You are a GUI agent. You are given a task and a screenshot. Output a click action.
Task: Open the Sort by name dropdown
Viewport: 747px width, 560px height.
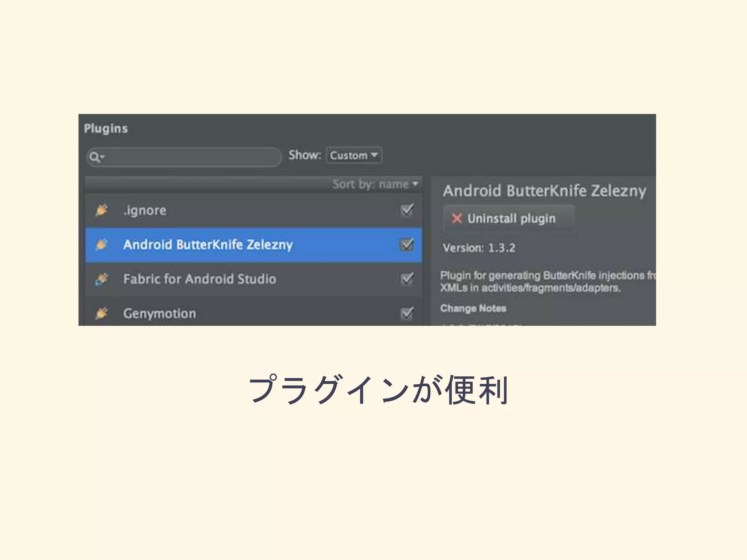pos(375,184)
